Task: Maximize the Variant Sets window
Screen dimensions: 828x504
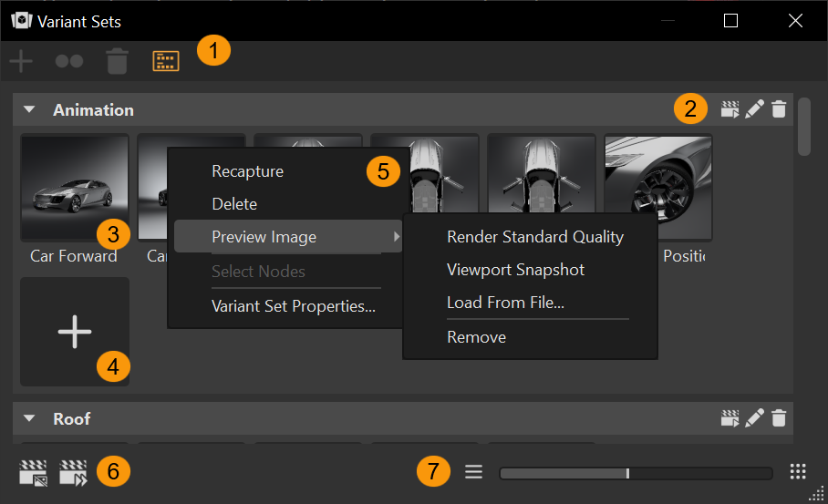Action: tap(730, 21)
